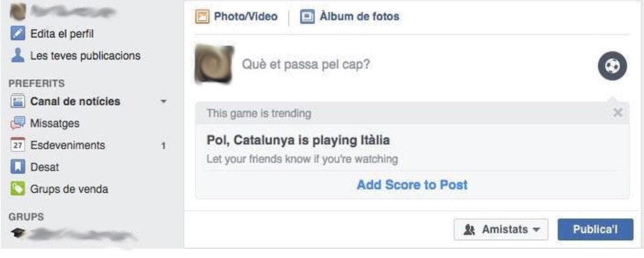Click the blurred profile picture in composer
The height and width of the screenshot is (258, 644).
(x=214, y=64)
